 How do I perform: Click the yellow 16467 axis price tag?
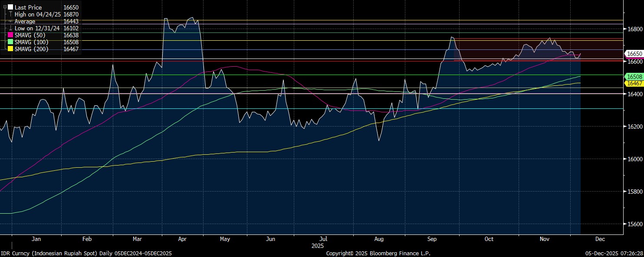[x=634, y=83]
